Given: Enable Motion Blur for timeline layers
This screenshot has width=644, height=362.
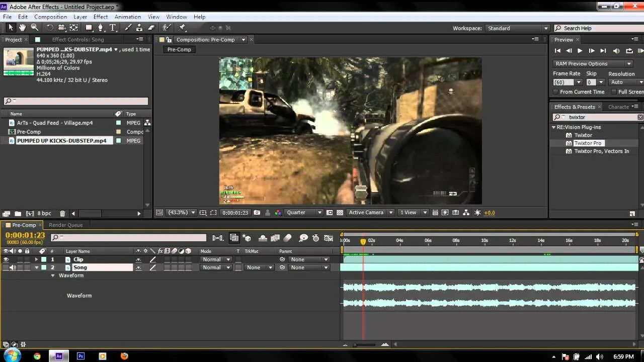Looking at the screenshot, I should click(x=288, y=238).
